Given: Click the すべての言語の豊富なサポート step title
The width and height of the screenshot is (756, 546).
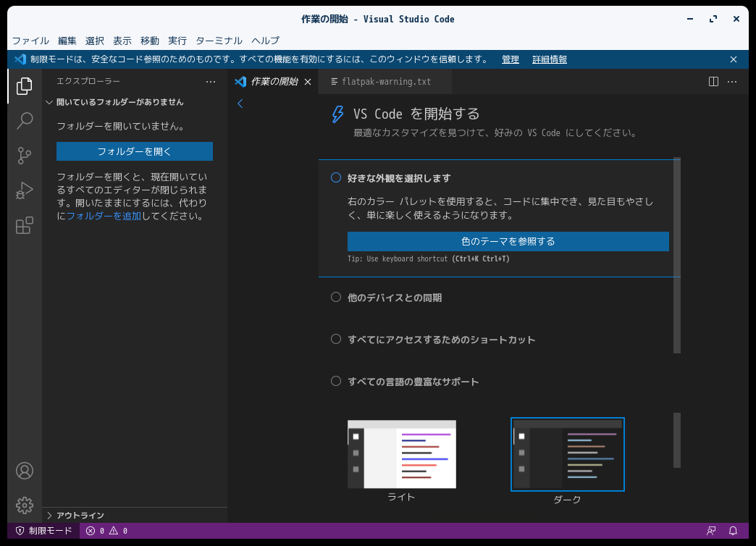Looking at the screenshot, I should tap(413, 382).
